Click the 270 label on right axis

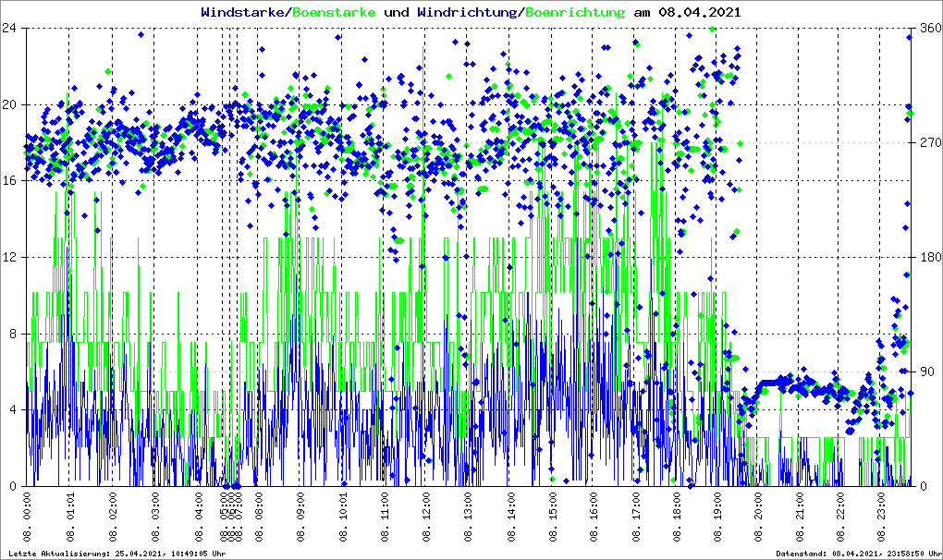coord(929,142)
